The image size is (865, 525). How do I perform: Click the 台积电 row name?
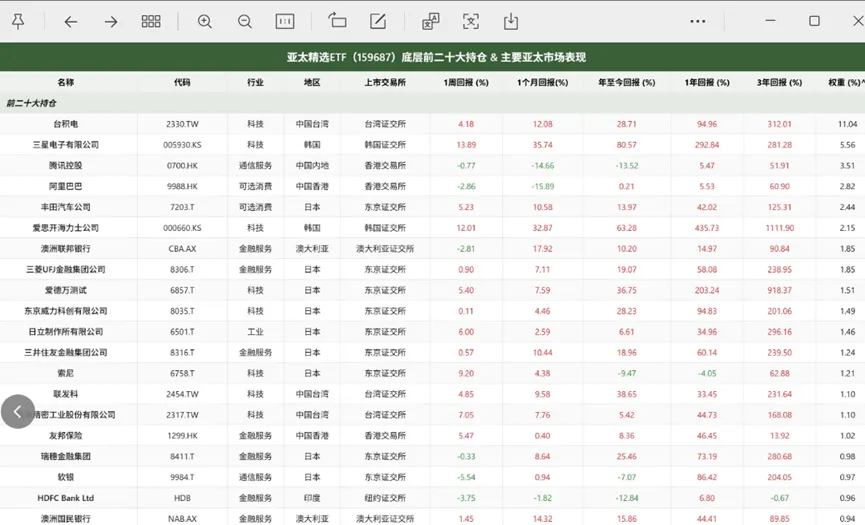click(66, 124)
